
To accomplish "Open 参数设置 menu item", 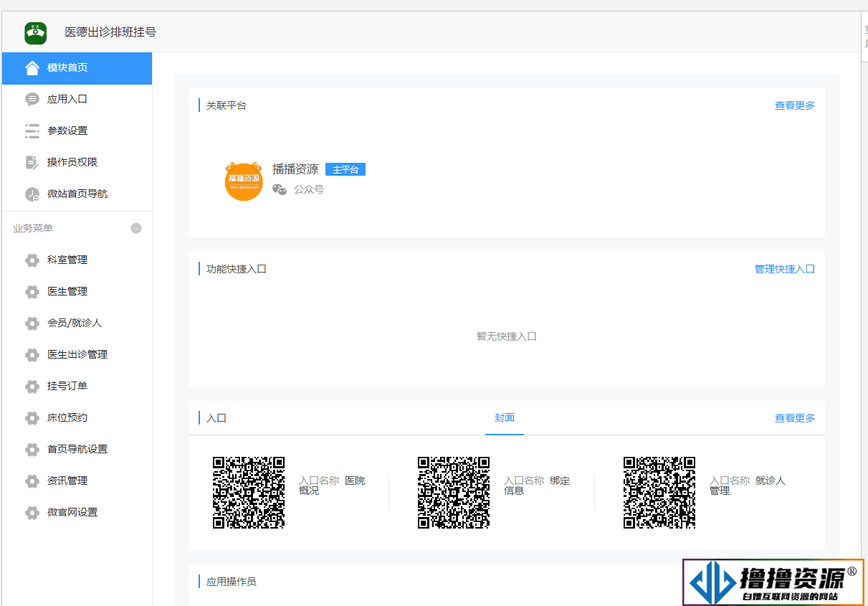I will [77, 131].
